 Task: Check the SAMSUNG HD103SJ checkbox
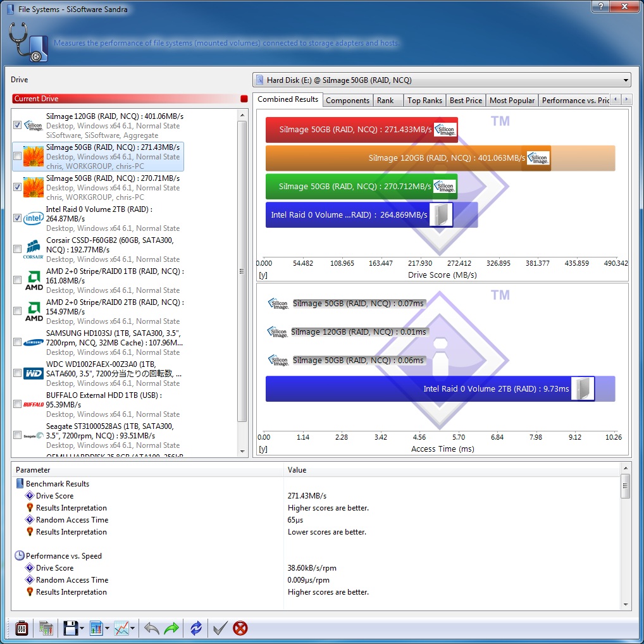(17, 342)
